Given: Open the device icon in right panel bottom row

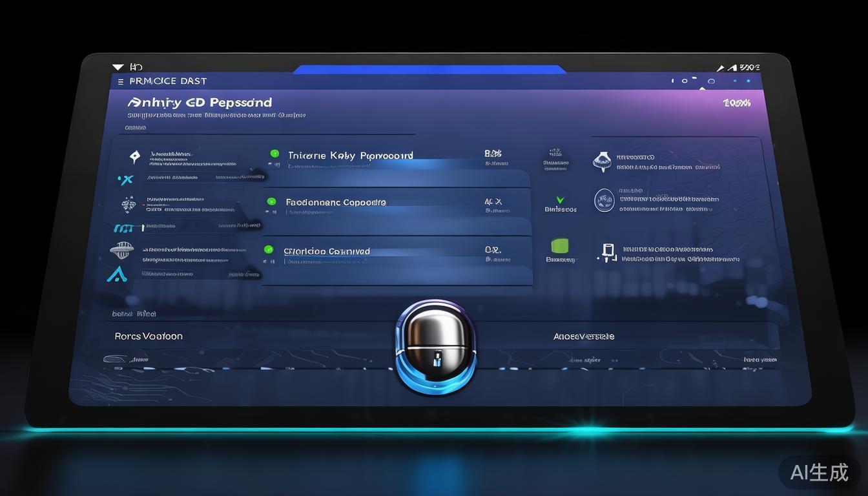Looking at the screenshot, I should click(x=607, y=252).
